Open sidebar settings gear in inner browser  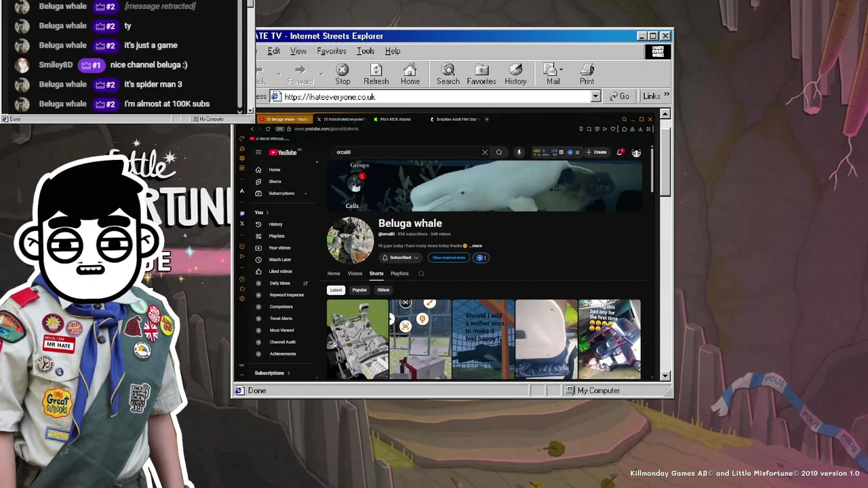pyautogui.click(x=242, y=299)
